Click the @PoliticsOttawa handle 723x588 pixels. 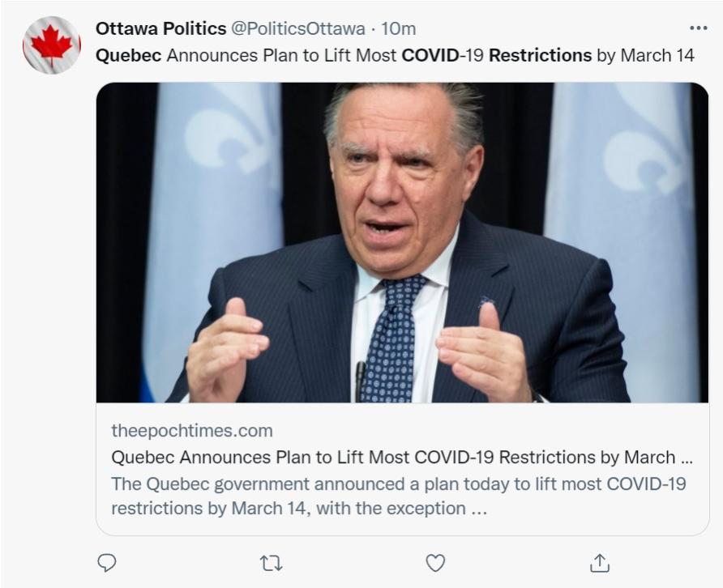(298, 28)
